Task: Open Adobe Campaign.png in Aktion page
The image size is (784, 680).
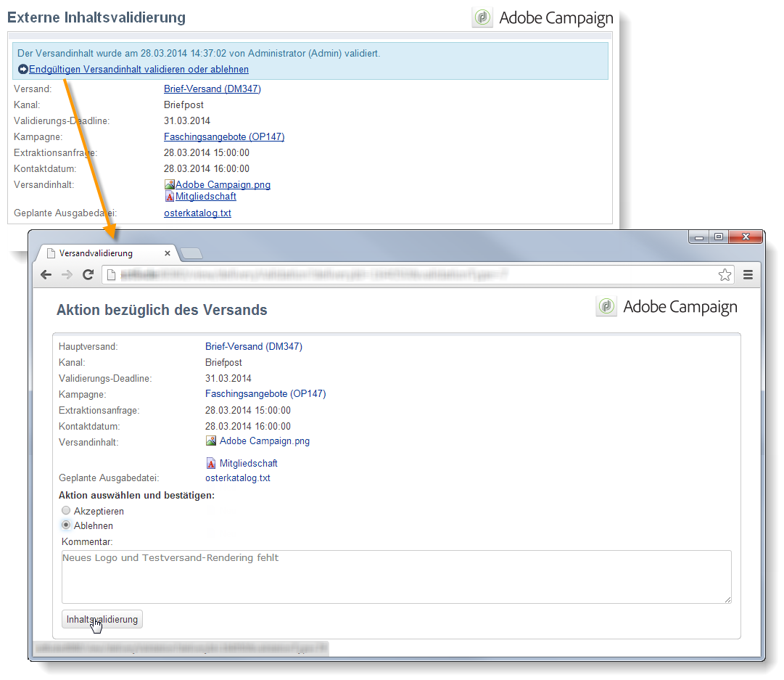Action: pyautogui.click(x=265, y=441)
